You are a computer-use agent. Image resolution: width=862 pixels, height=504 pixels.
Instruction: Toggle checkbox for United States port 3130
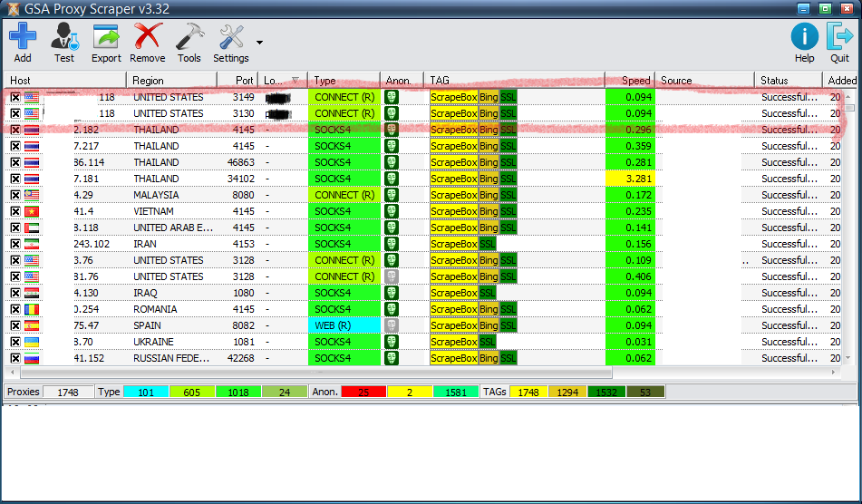(x=15, y=114)
